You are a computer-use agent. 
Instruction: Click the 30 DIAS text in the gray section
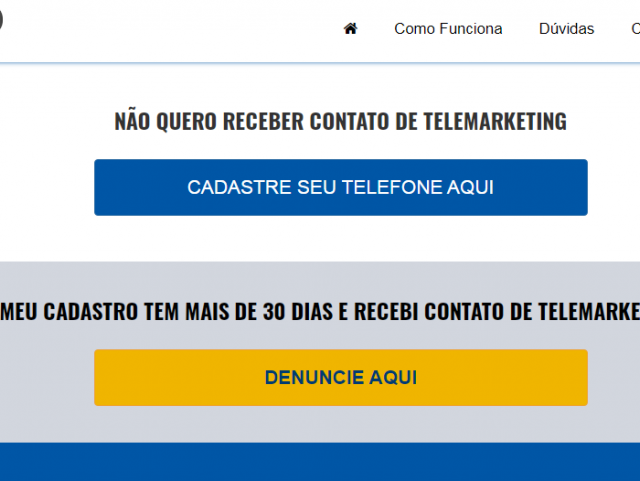click(x=305, y=312)
